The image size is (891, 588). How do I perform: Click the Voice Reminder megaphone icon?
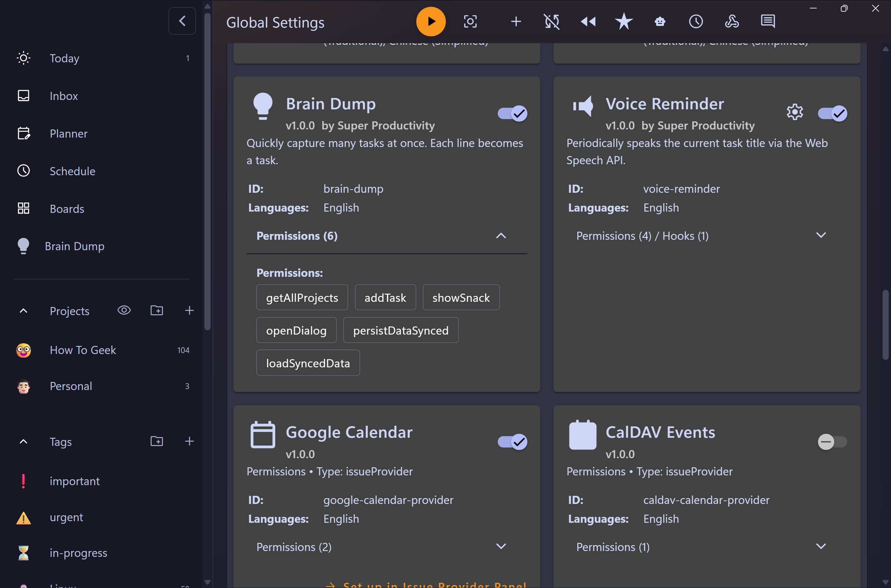[583, 106]
